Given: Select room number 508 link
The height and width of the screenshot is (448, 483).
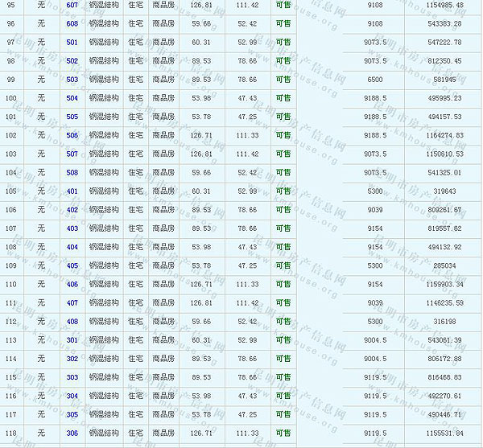Looking at the screenshot, I should pos(72,172).
